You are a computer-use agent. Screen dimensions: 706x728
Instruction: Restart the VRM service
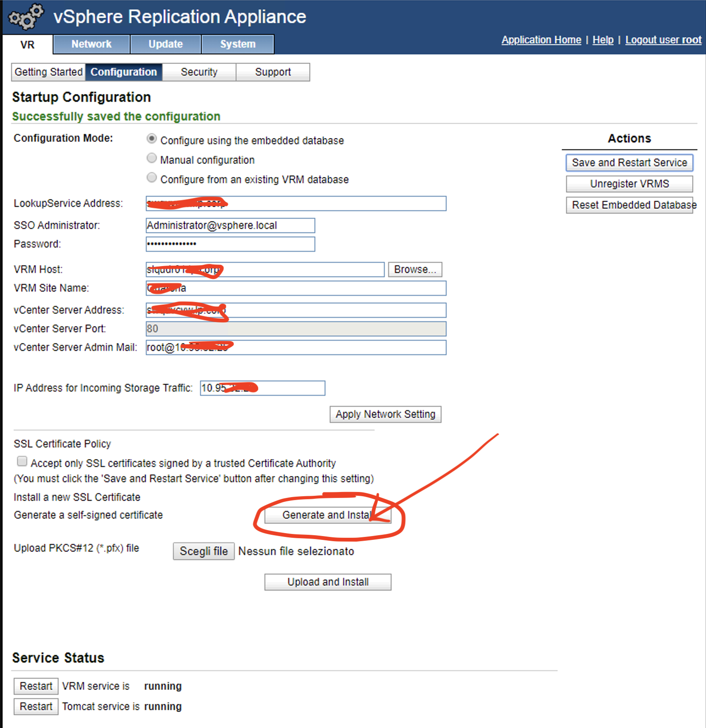(x=36, y=686)
